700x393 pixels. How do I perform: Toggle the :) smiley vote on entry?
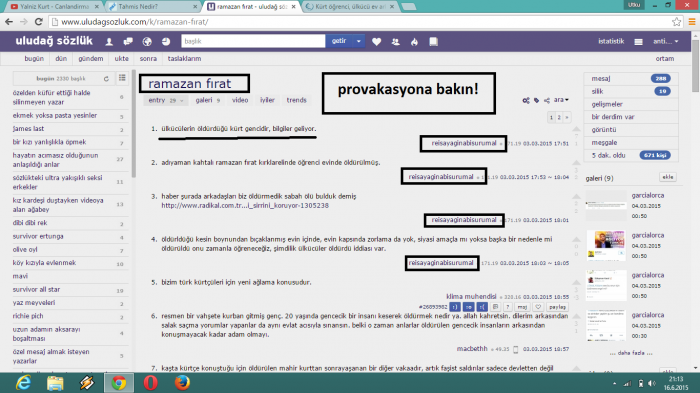[454, 307]
